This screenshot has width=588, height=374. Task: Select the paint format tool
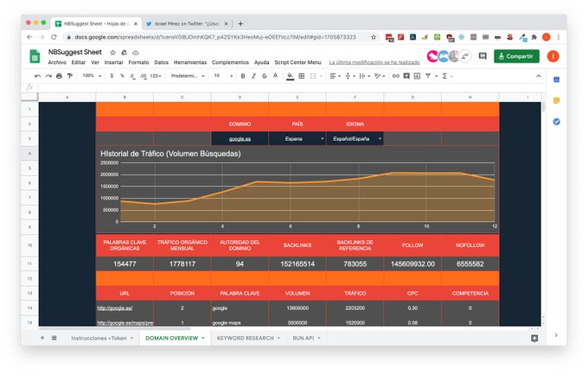pos(70,76)
